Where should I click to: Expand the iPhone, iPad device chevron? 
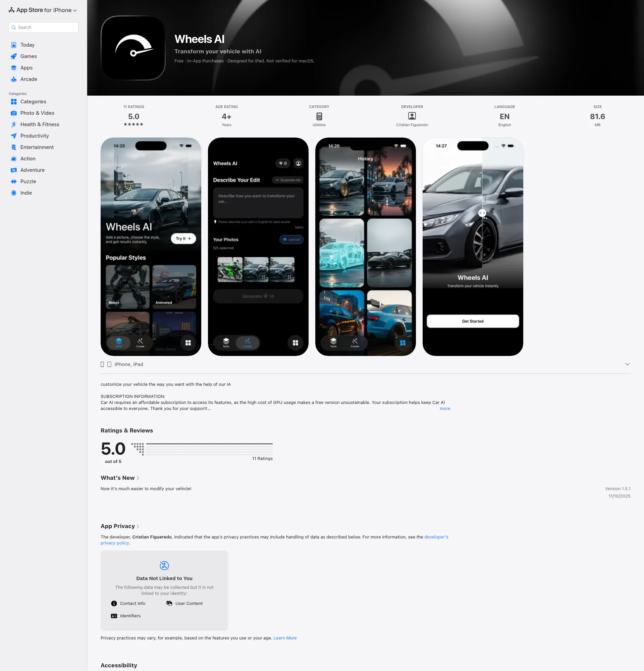coord(627,364)
